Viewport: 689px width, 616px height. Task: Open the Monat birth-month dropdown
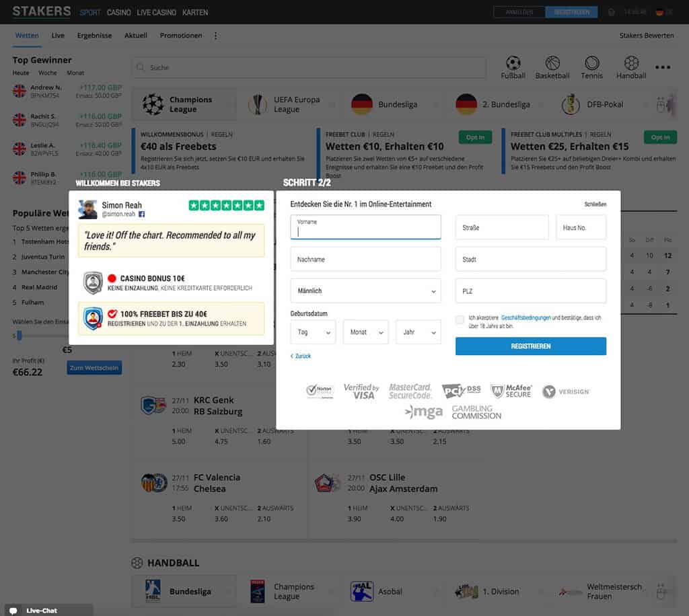(x=365, y=332)
